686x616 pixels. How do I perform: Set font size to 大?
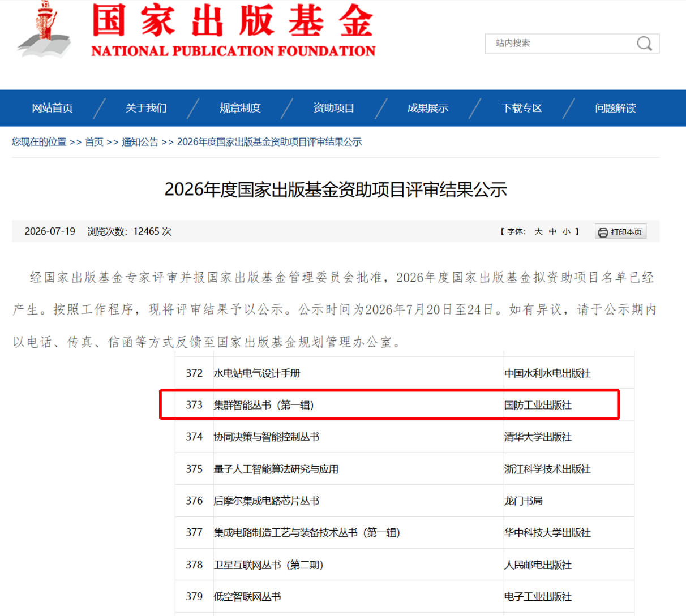(538, 232)
